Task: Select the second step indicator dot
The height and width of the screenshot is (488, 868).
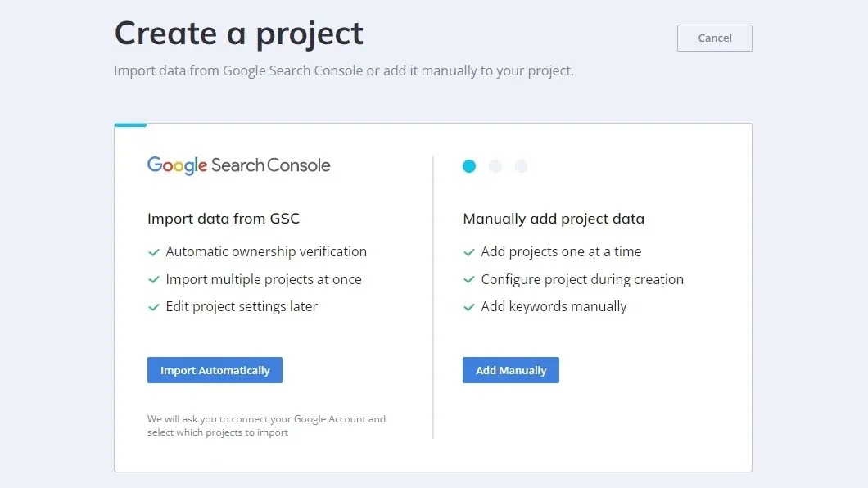Action: coord(495,166)
